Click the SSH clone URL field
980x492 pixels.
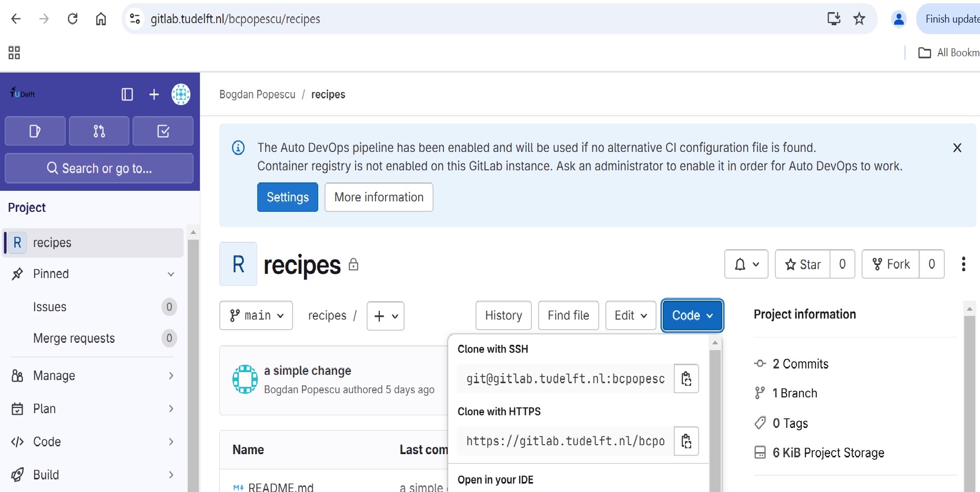(x=565, y=378)
